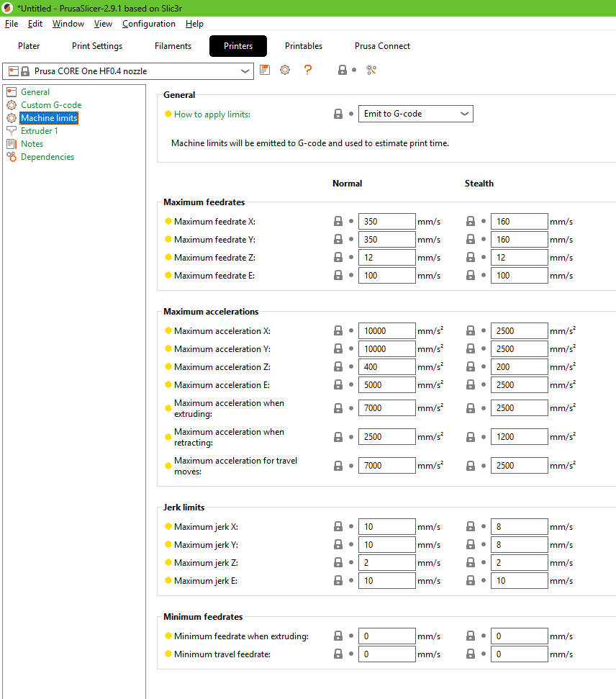Click the Stealth lock icon for Maximum jerk E
This screenshot has height=699, width=616.
[x=471, y=581]
